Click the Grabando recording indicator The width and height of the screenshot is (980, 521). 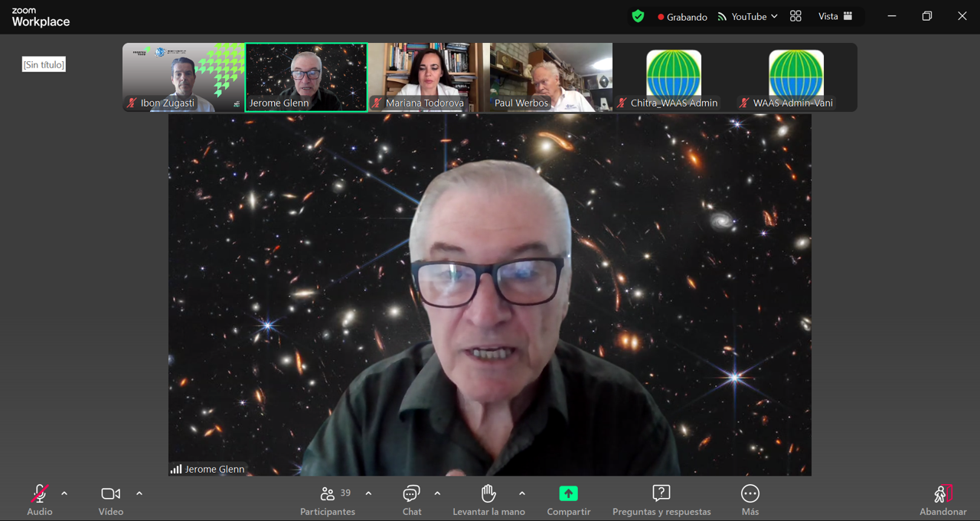[681, 17]
